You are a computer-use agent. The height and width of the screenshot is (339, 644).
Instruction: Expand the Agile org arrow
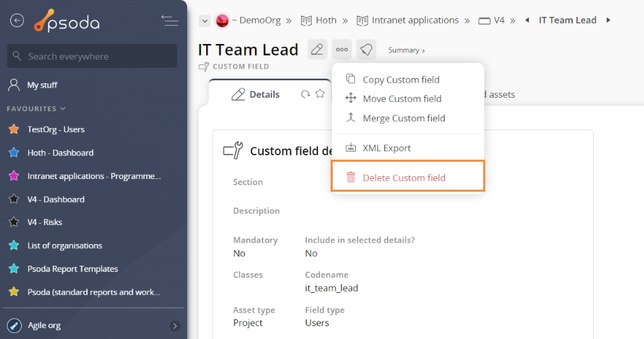tap(175, 326)
